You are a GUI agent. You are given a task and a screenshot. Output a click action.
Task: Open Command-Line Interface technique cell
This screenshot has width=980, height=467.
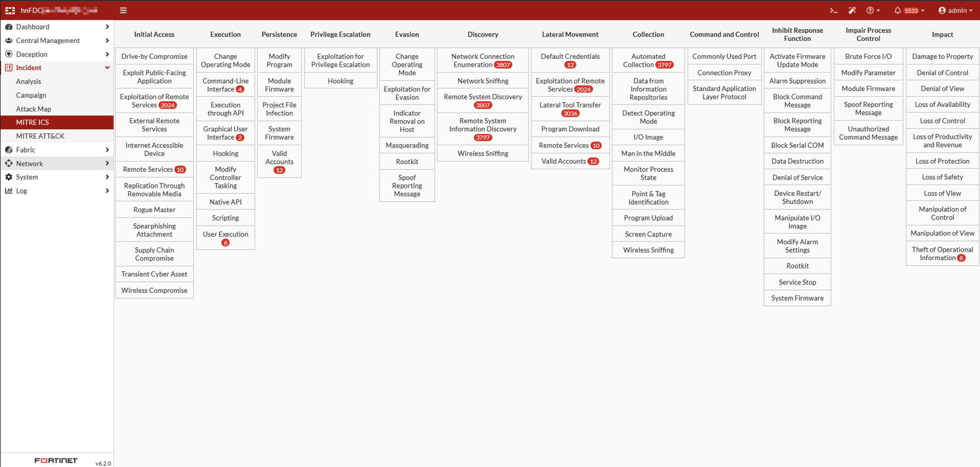tap(226, 85)
